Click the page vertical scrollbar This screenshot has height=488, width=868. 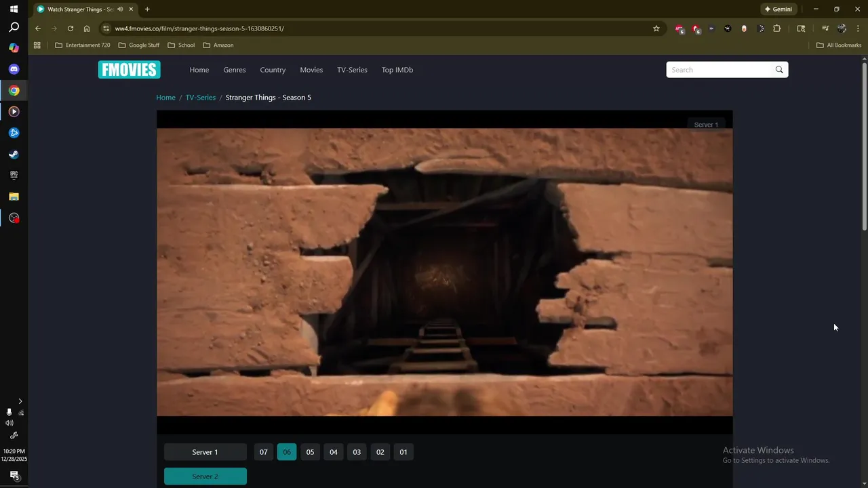865,146
